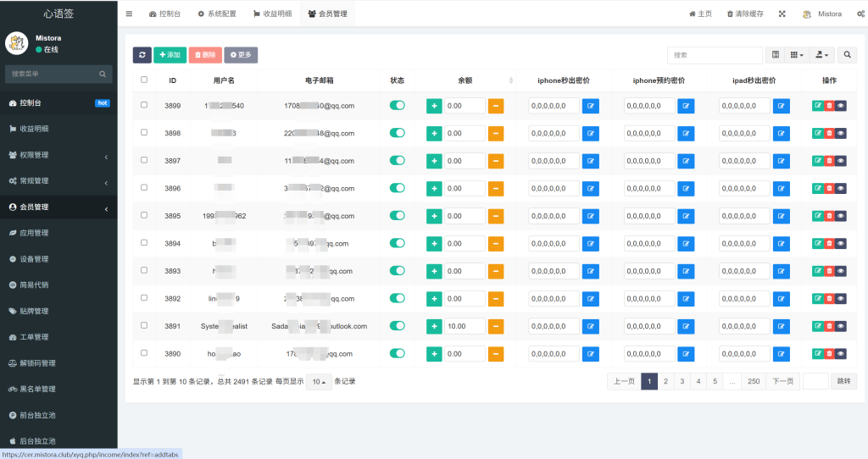Click red delete action for row 3898
Screen dimensions: 868x459
click(x=829, y=133)
